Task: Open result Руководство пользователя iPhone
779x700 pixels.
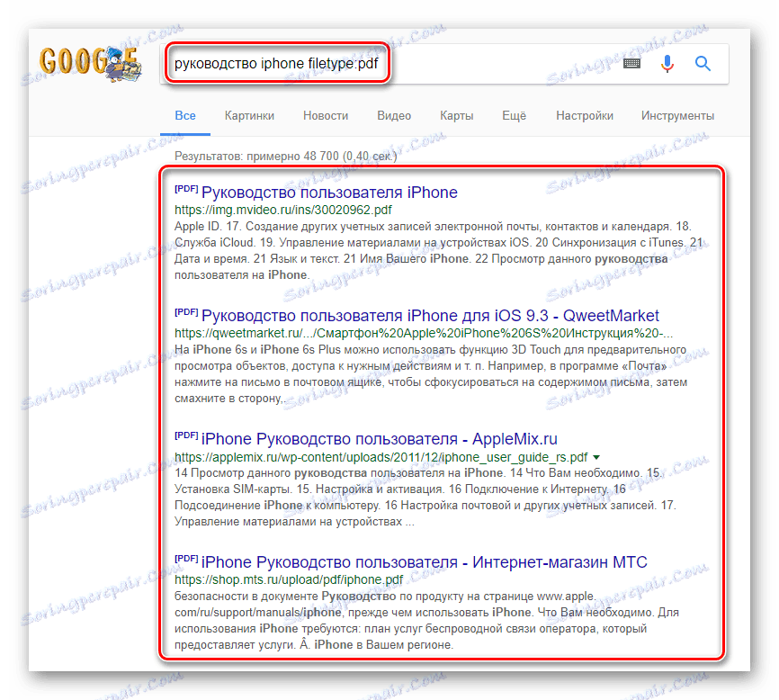Action: click(329, 193)
